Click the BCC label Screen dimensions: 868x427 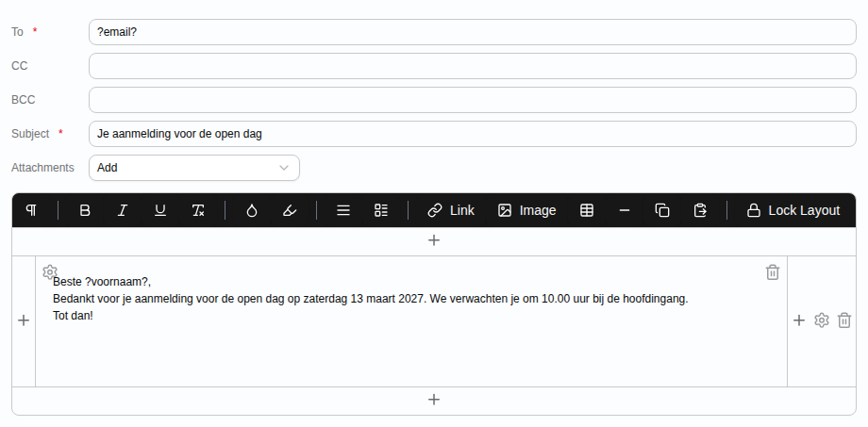point(24,100)
